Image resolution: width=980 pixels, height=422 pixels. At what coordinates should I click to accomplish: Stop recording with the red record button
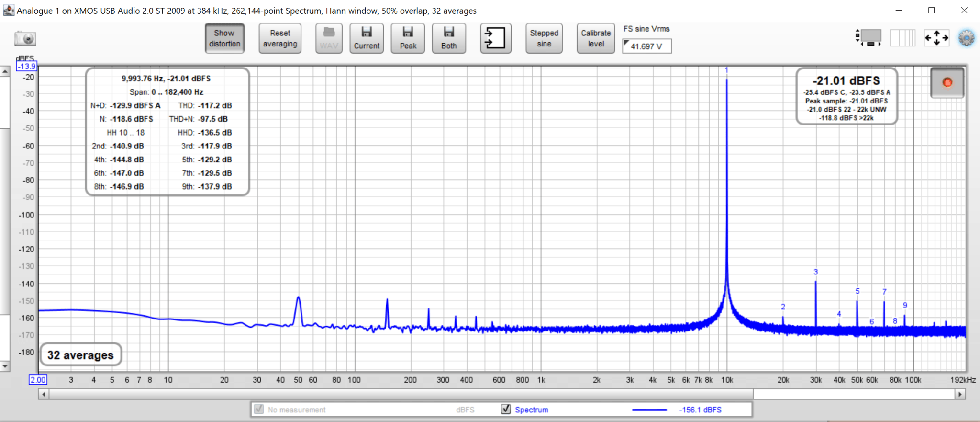coord(947,82)
